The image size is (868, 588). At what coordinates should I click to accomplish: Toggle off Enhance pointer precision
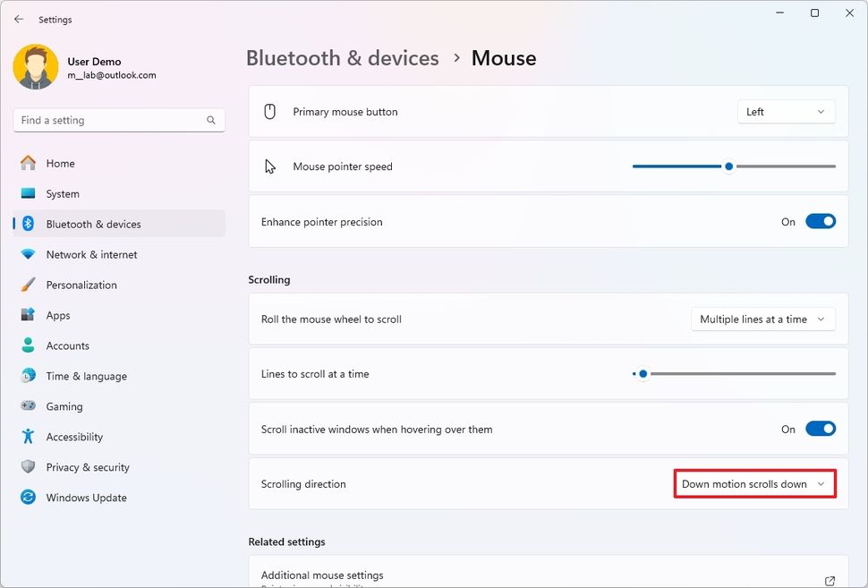(x=820, y=221)
